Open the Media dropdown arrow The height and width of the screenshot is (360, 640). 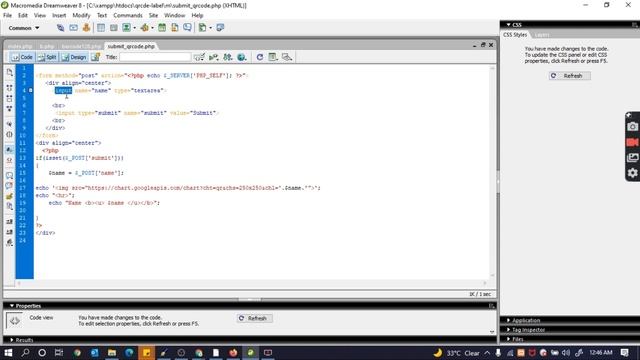[x=152, y=28]
